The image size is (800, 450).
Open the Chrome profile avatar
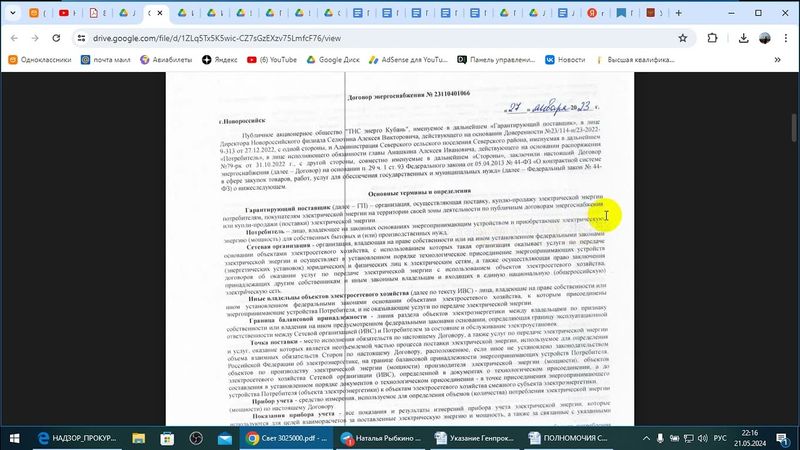click(x=765, y=38)
